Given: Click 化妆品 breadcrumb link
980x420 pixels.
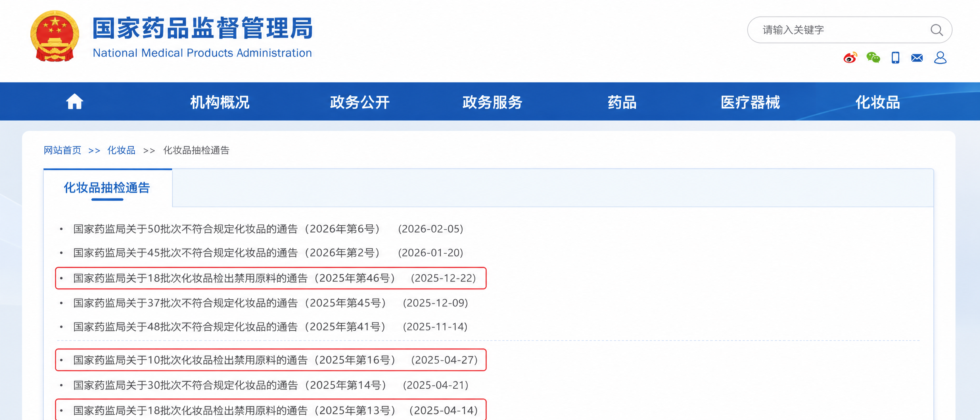Looking at the screenshot, I should coord(121,150).
